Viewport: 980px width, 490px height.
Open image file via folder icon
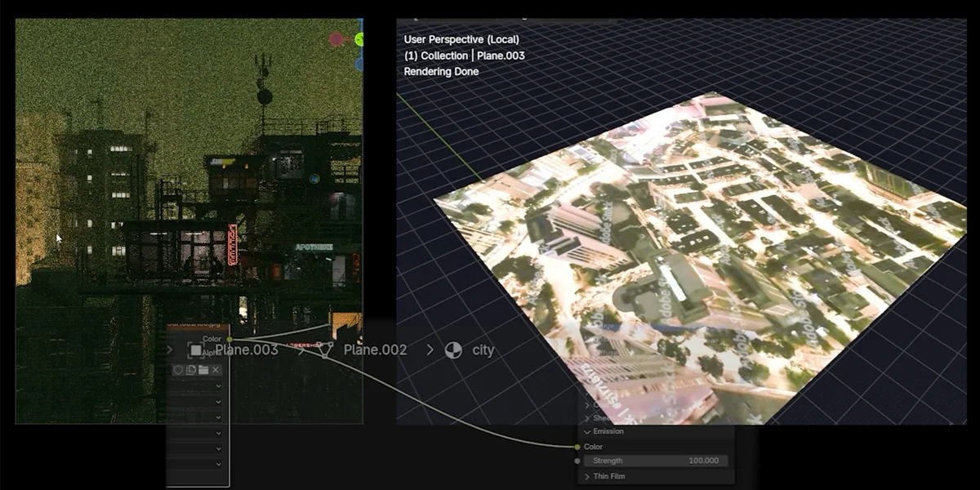[203, 370]
